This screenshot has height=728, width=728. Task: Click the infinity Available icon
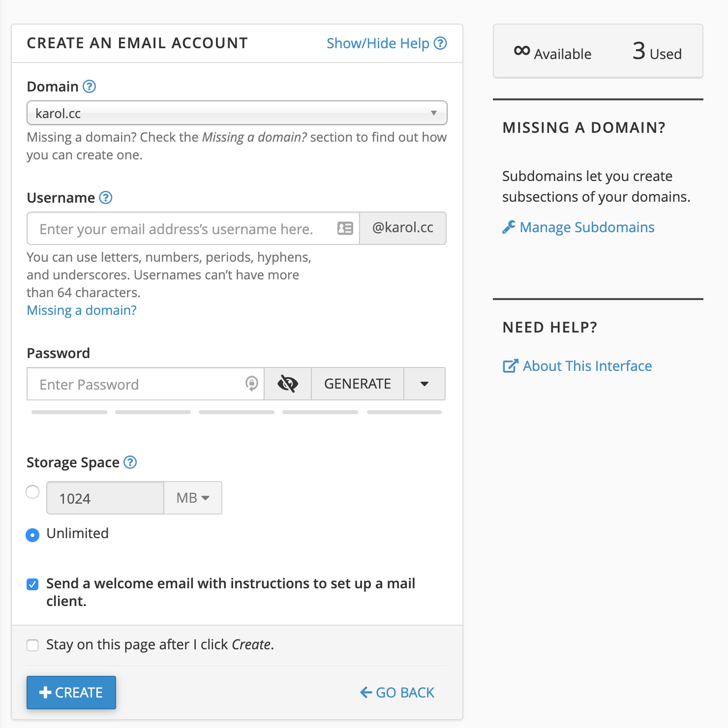click(521, 51)
